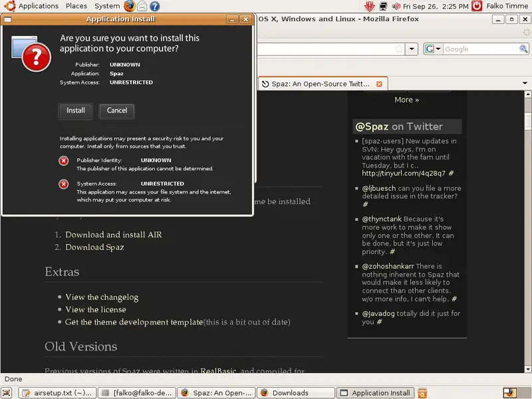Switch to airsetup.txt taskbar window
532x399 pixels.
click(57, 393)
